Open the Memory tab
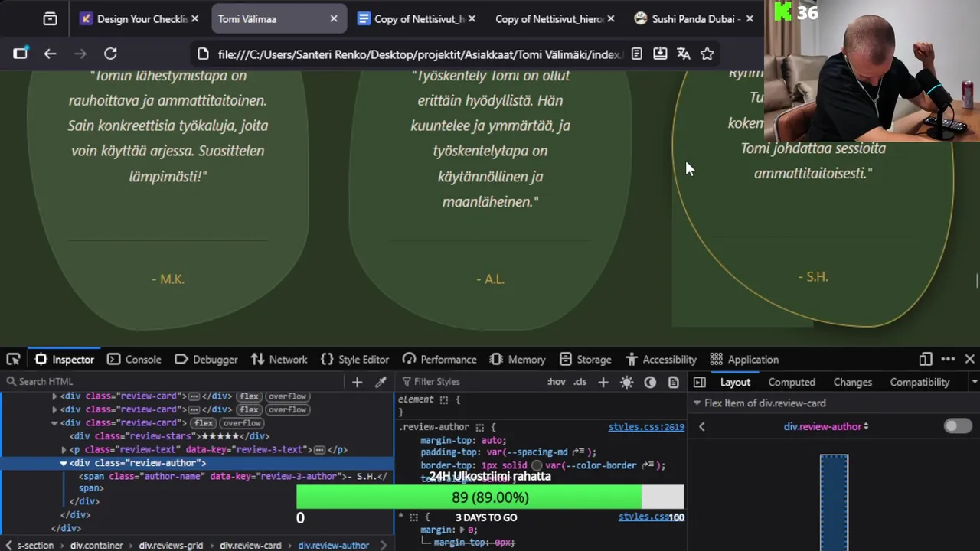The image size is (980, 551). click(x=518, y=359)
